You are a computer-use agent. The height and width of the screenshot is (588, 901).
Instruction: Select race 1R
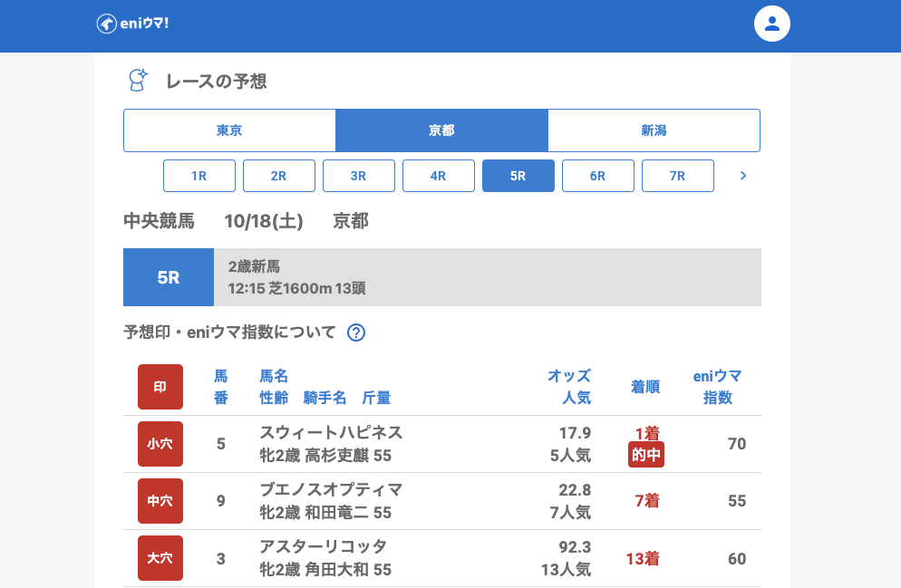click(x=199, y=176)
